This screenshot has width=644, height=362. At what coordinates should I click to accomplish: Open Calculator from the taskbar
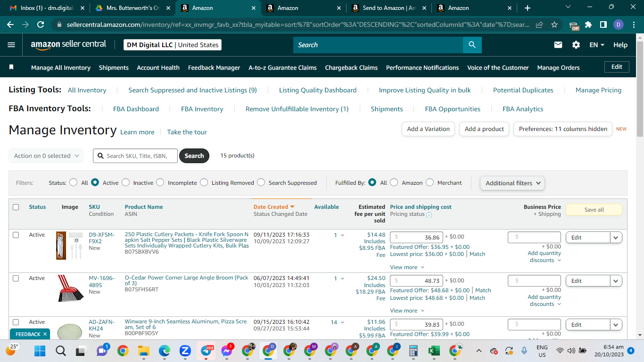[x=413, y=351]
